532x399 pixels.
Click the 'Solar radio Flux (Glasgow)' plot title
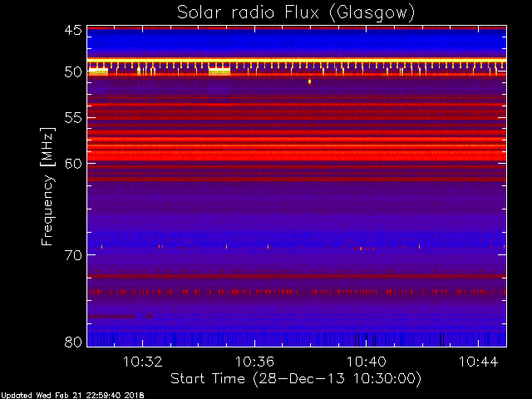296,13
